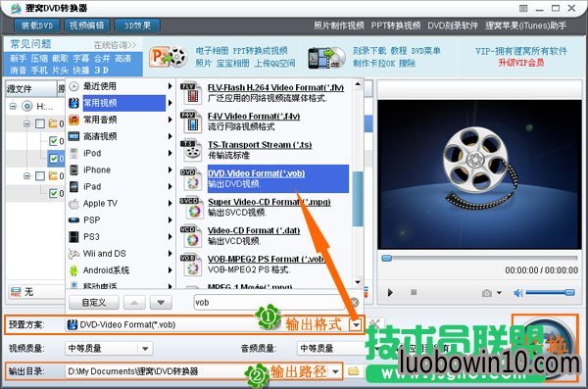The height and width of the screenshot is (389, 588).
Task: Expand the 预置方案 output format dropdown
Action: coord(355,324)
